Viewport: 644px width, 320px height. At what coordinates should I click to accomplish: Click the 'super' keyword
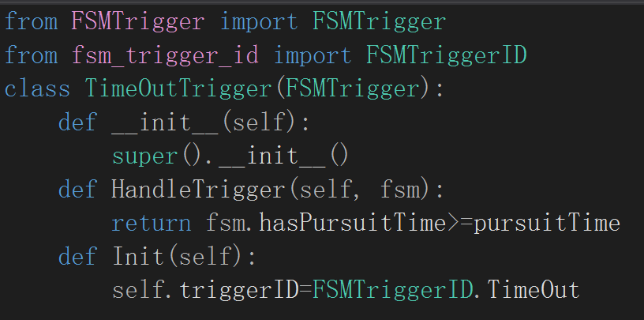[x=145, y=156]
